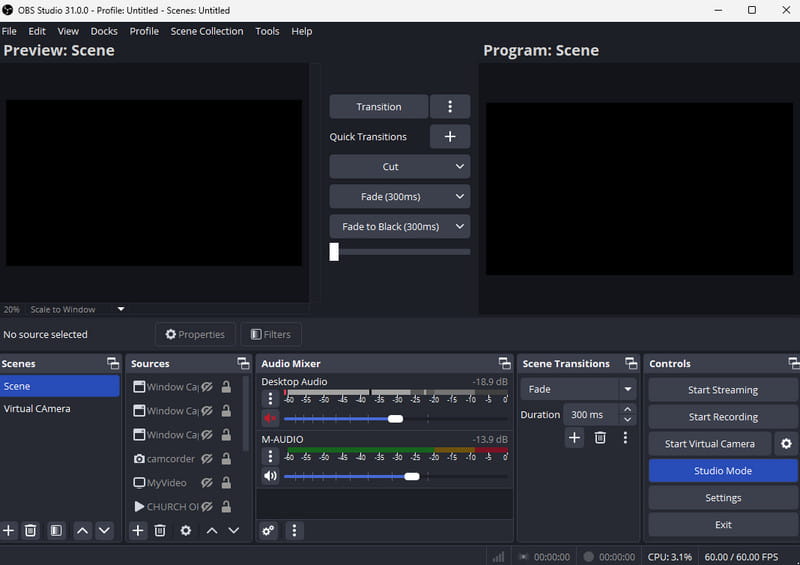Open the Tools menu
Screen dimensions: 800x565
267,31
